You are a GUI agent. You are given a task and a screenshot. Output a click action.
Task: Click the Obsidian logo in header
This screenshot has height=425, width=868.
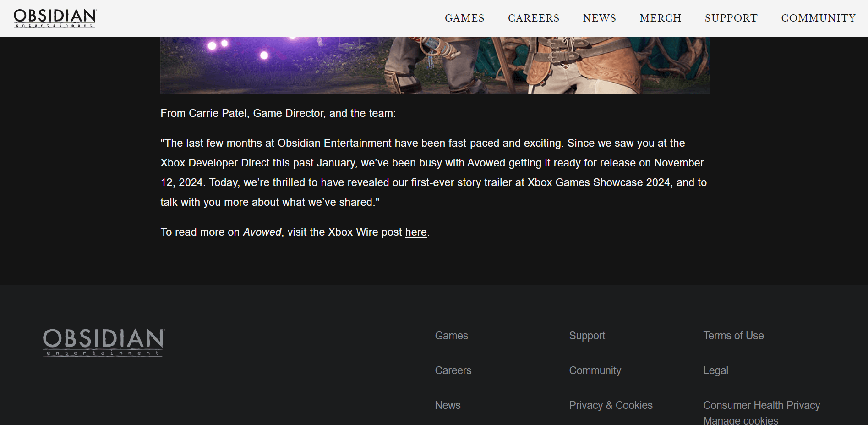[55, 18]
